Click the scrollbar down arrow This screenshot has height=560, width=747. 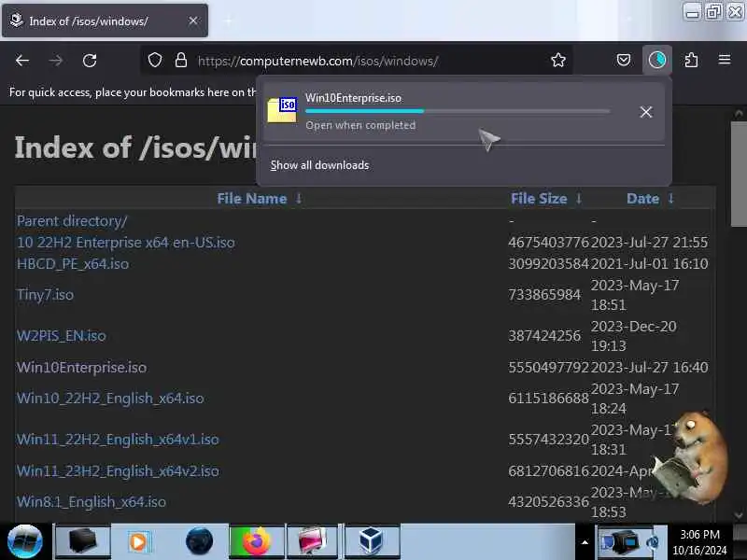[738, 515]
